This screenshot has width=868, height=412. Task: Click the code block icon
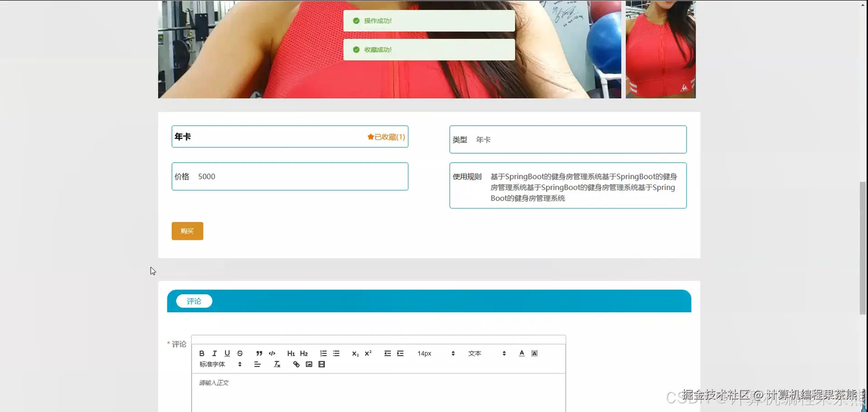point(272,353)
